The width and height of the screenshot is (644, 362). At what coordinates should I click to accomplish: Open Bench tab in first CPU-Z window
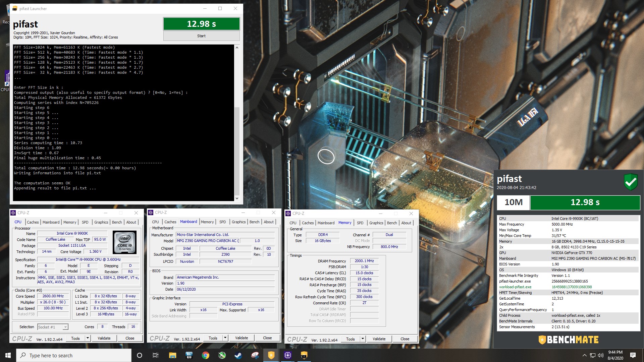point(117,222)
